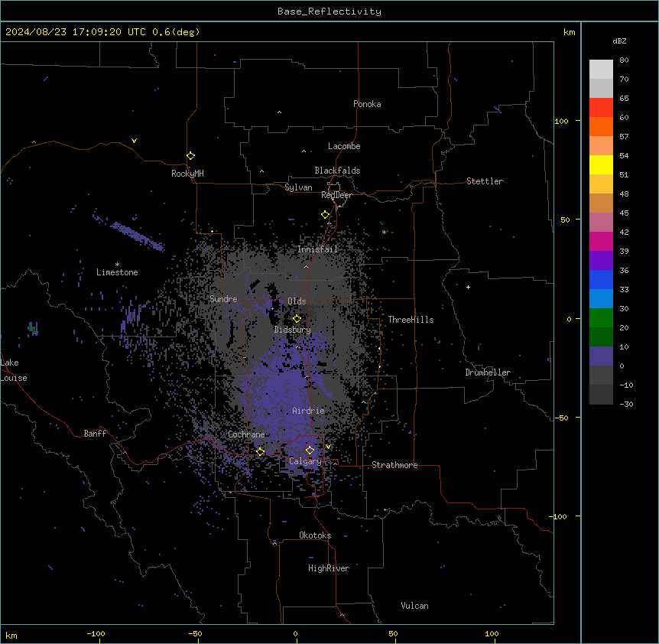659x644 pixels.
Task: Click the yellow station marker near RockyMH
Action: (190, 155)
